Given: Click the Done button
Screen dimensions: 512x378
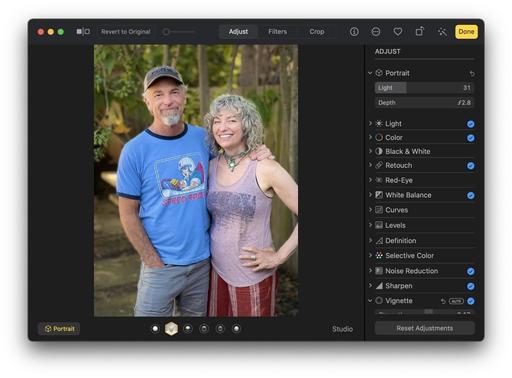Looking at the screenshot, I should [466, 32].
